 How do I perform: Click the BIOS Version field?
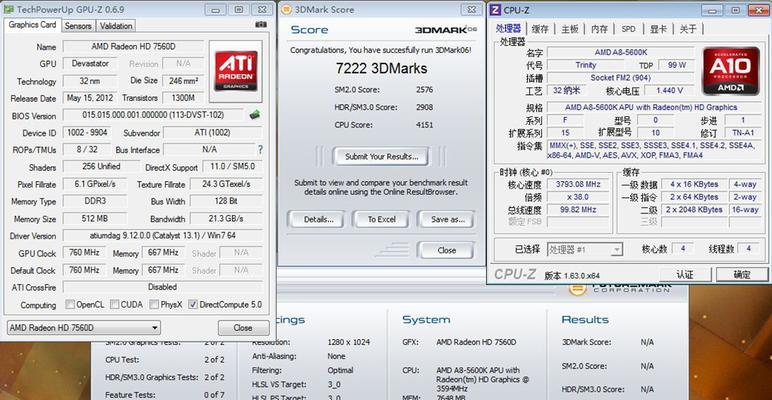coord(153,115)
